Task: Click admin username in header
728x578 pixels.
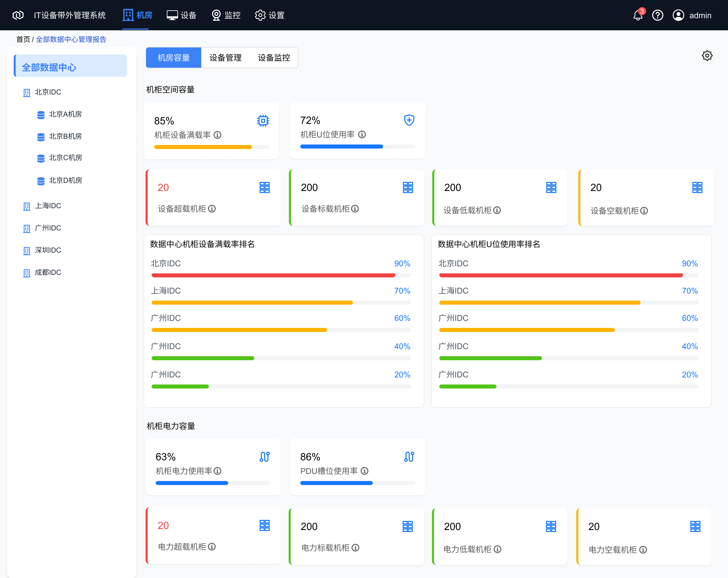Action: pos(700,15)
